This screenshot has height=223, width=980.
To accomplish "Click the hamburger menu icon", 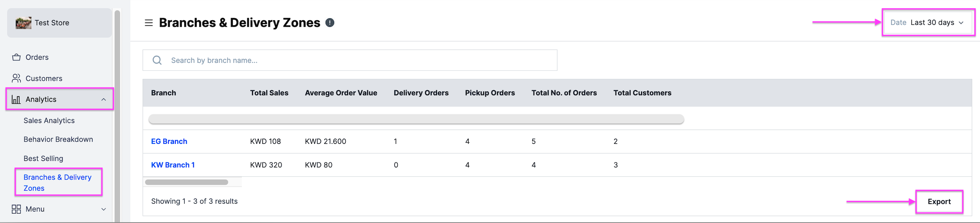I will click(x=149, y=23).
